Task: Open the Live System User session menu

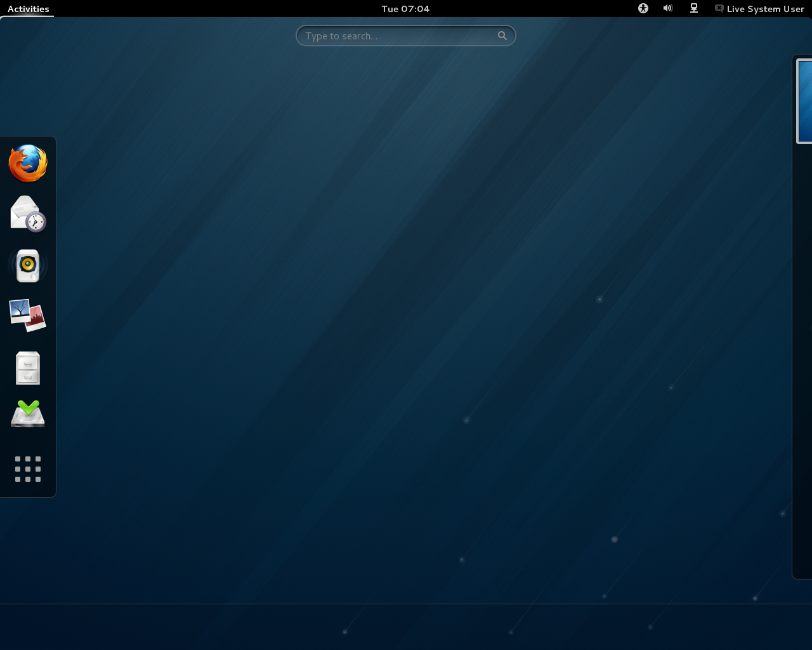Action: [759, 8]
